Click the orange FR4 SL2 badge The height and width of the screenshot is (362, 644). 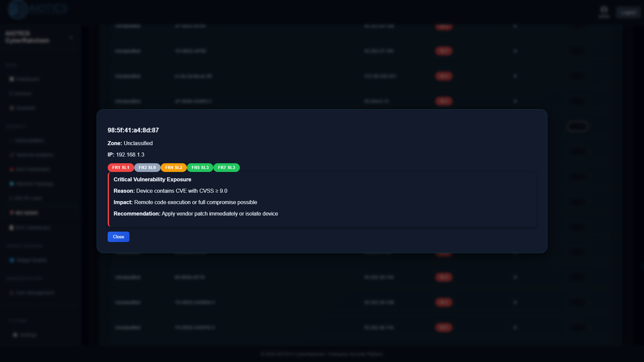[x=174, y=168]
